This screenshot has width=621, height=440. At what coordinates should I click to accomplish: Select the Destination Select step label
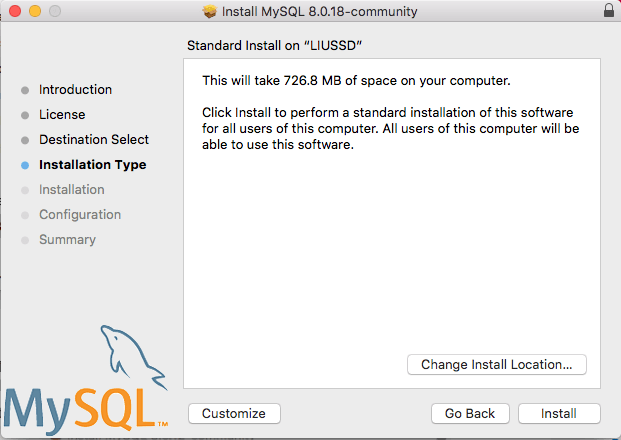click(94, 140)
